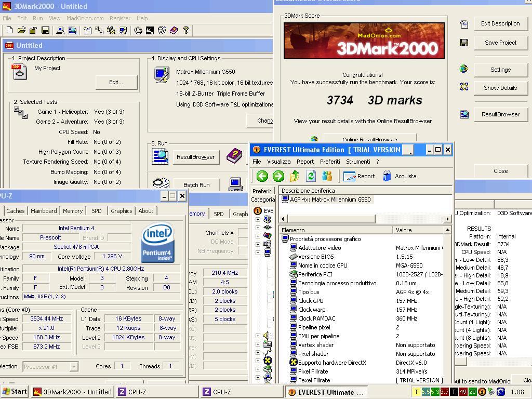
Task: Click the EVEREST users icon beside Report
Action: tap(327, 176)
